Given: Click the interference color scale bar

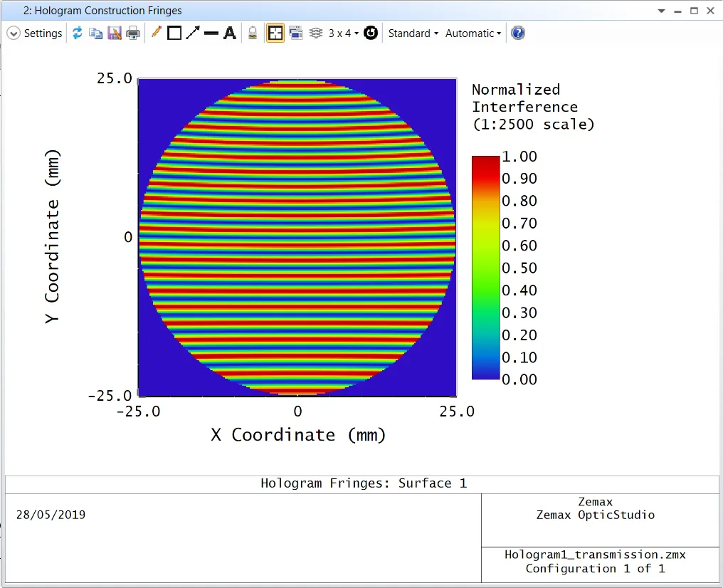Looking at the screenshot, I should [485, 267].
